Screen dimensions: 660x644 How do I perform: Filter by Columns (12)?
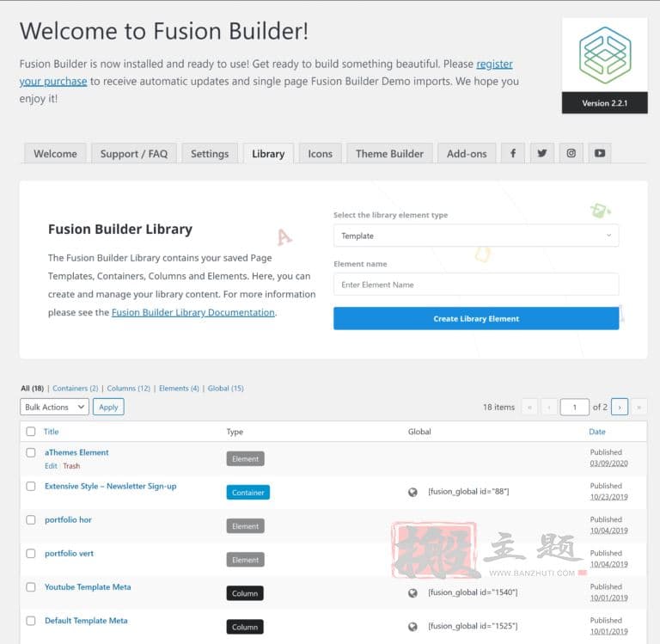(x=128, y=389)
